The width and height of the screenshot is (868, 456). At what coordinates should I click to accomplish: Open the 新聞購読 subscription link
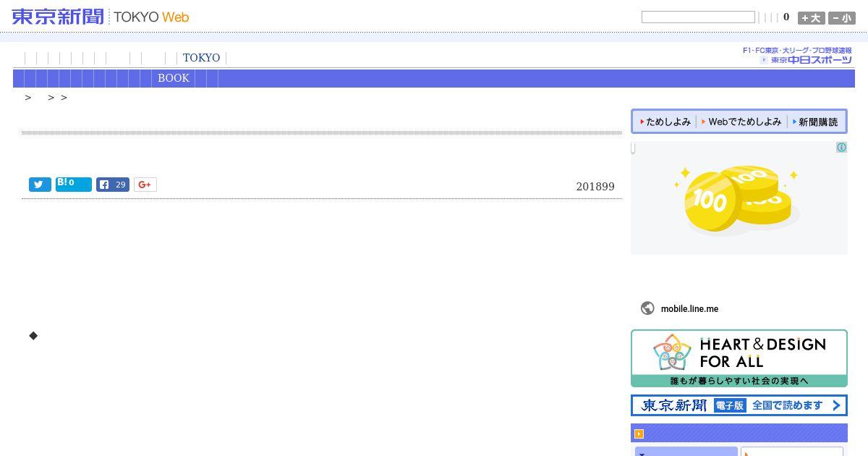816,122
